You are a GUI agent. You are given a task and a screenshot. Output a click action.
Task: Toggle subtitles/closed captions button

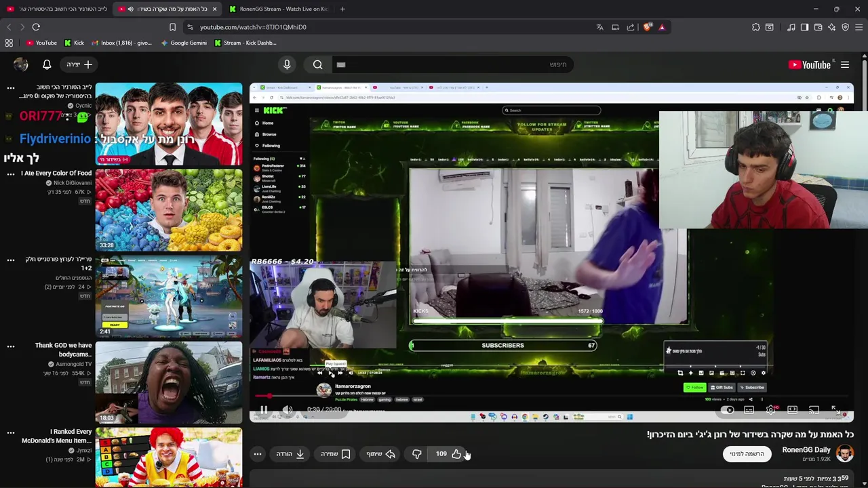(x=749, y=409)
